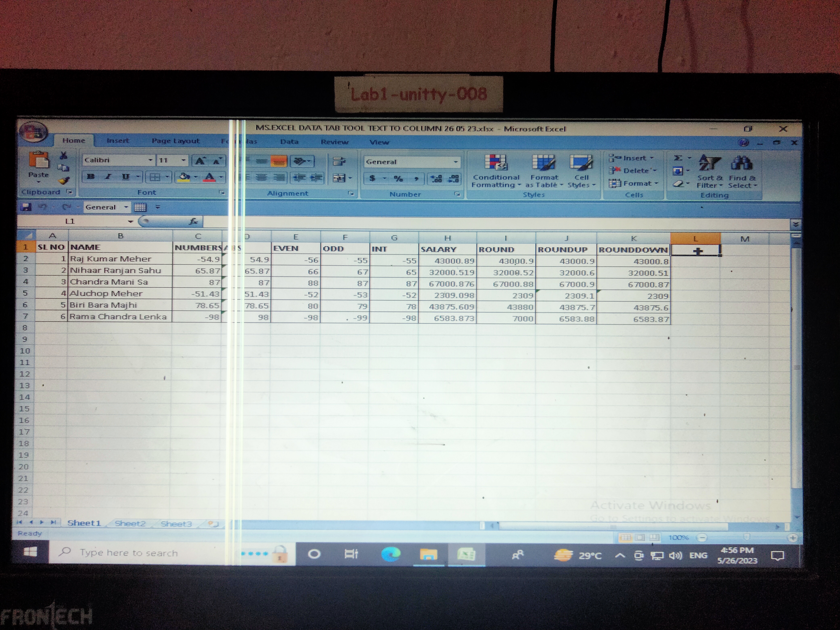The height and width of the screenshot is (630, 840).
Task: Toggle Underline formatting
Action: [x=126, y=177]
